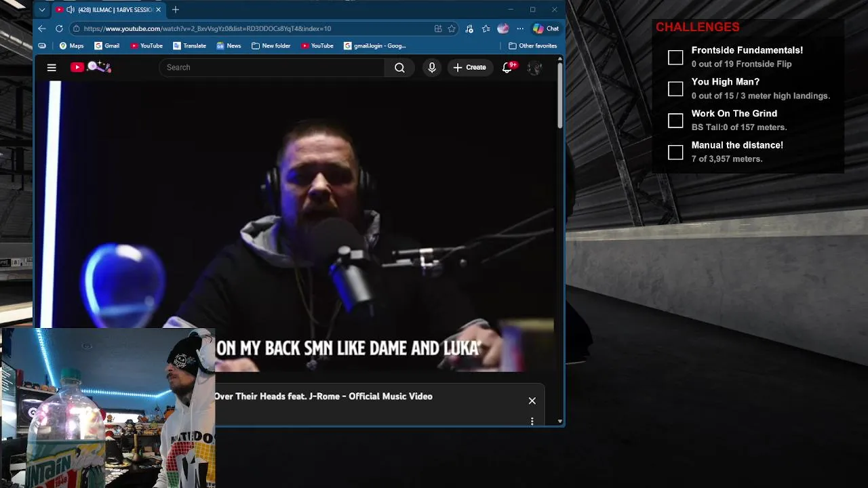Open YouTube notifications bell
Screen dimensions: 868x488
click(x=507, y=67)
